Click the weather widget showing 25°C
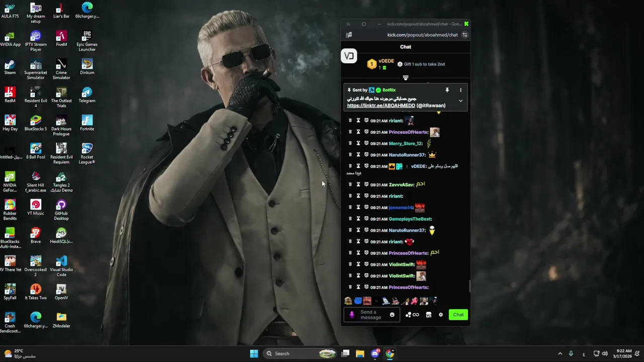 19,353
